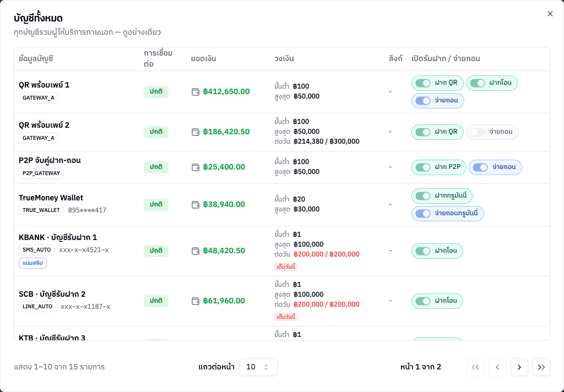This screenshot has height=392, width=564.
Task: Toggle ฝากโอน for QR พร้อมเพย์ 1
Action: [478, 83]
